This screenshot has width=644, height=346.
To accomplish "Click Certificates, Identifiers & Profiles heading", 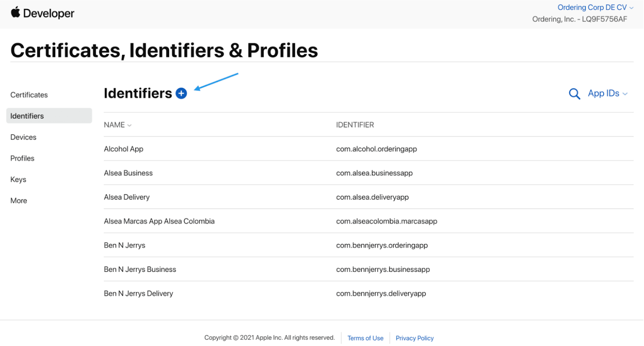I will click(x=164, y=51).
